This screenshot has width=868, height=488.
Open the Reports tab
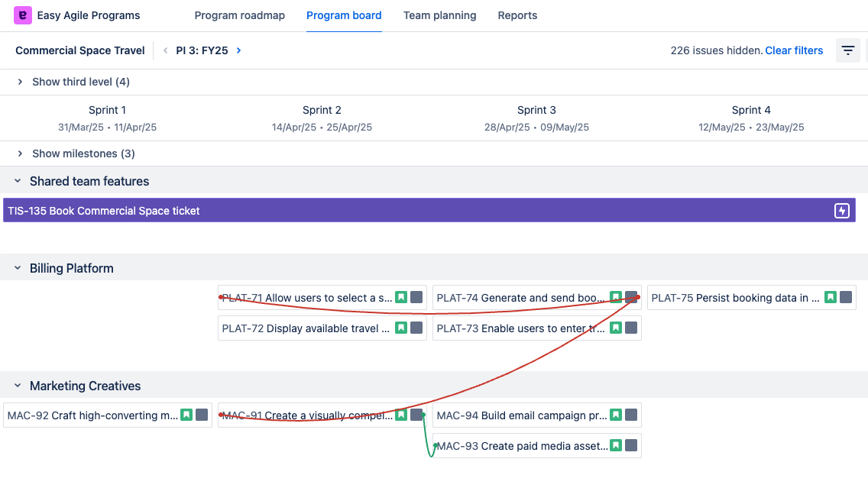click(x=517, y=15)
